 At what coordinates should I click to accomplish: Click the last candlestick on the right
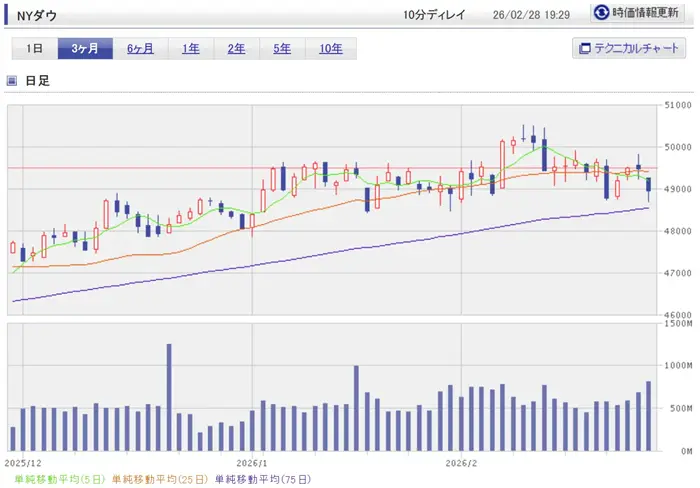[x=649, y=185]
